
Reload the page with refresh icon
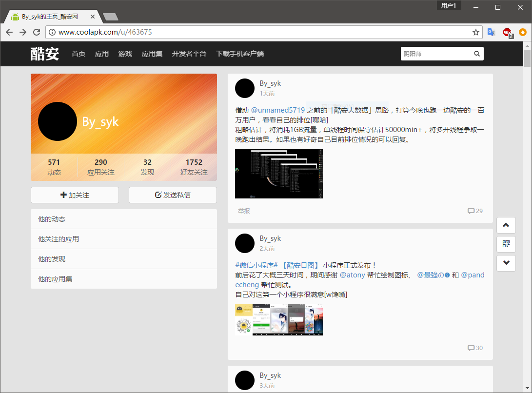[x=37, y=32]
